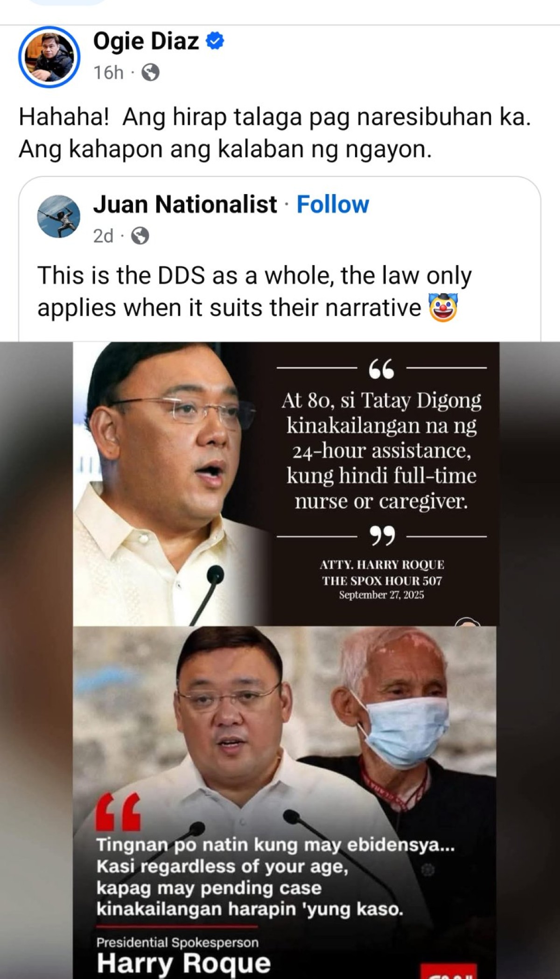Tap the 'At 80, si Tatay Digong' quote
Image resolution: width=560 pixels, height=979 pixels.
tap(381, 450)
